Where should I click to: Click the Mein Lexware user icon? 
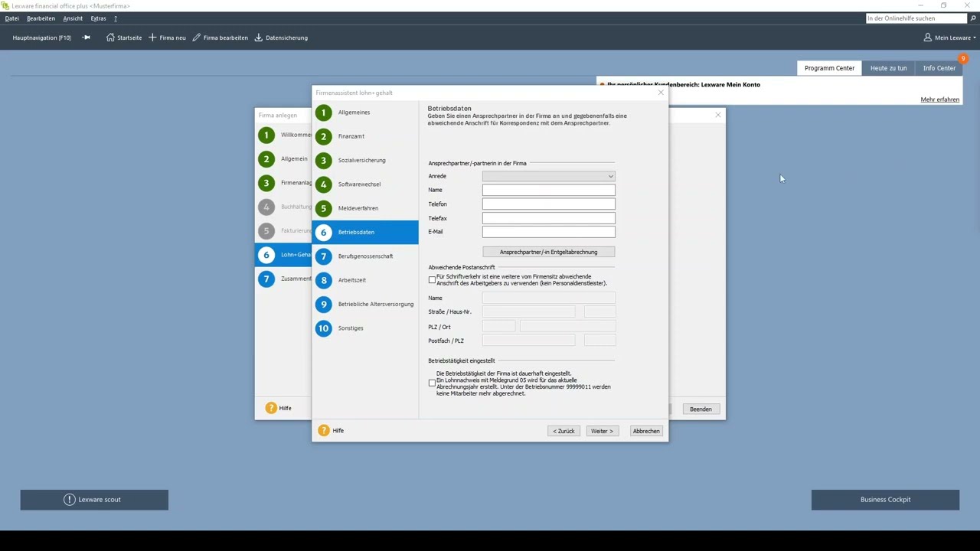(928, 37)
